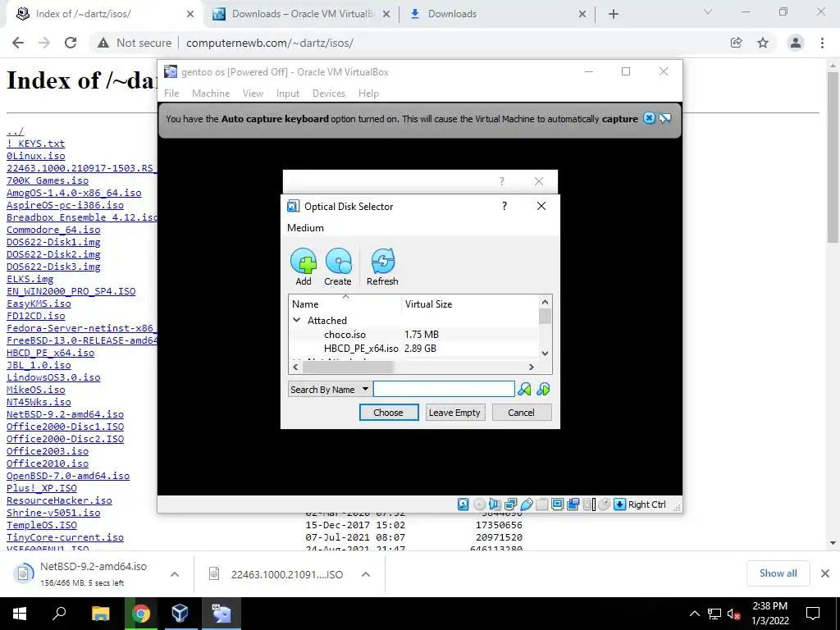Click the Leave Empty button
The image size is (840, 630).
tap(454, 413)
